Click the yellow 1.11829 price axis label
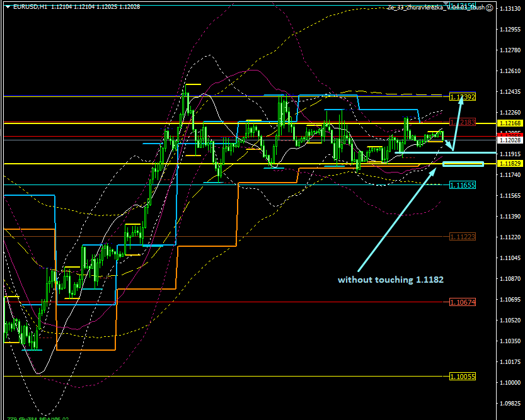 509,164
